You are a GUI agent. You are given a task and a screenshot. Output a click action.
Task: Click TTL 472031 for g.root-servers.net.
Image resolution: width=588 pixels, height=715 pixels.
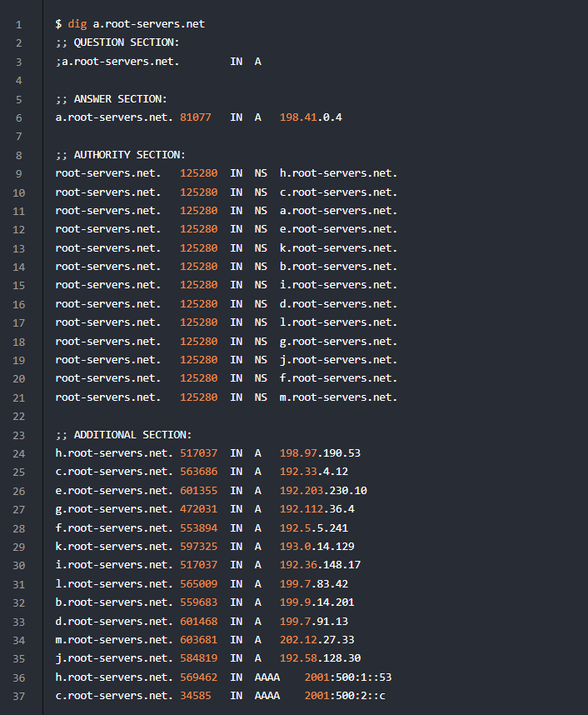(x=199, y=509)
